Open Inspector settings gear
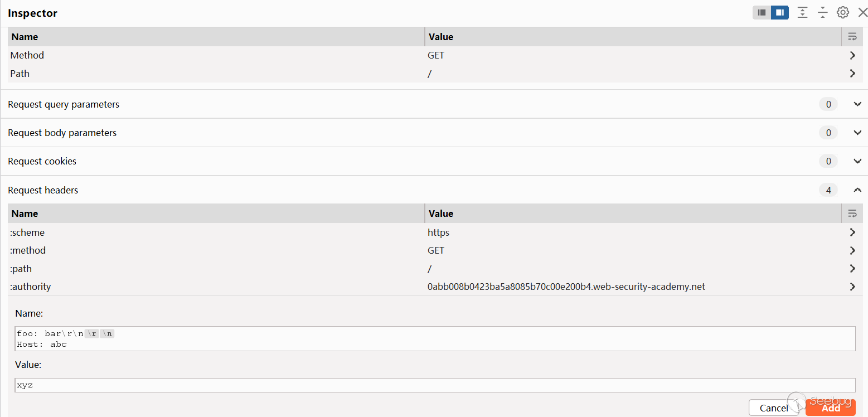868x417 pixels. (843, 12)
